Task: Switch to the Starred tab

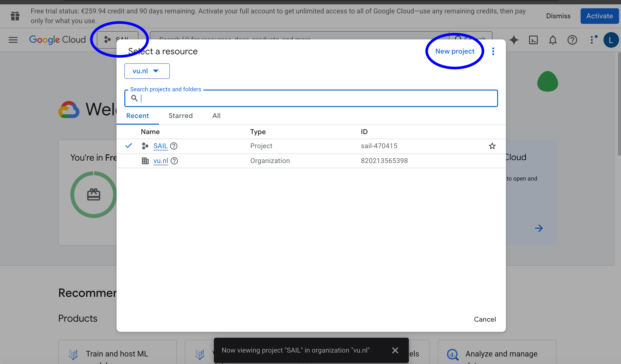Action: point(180,116)
